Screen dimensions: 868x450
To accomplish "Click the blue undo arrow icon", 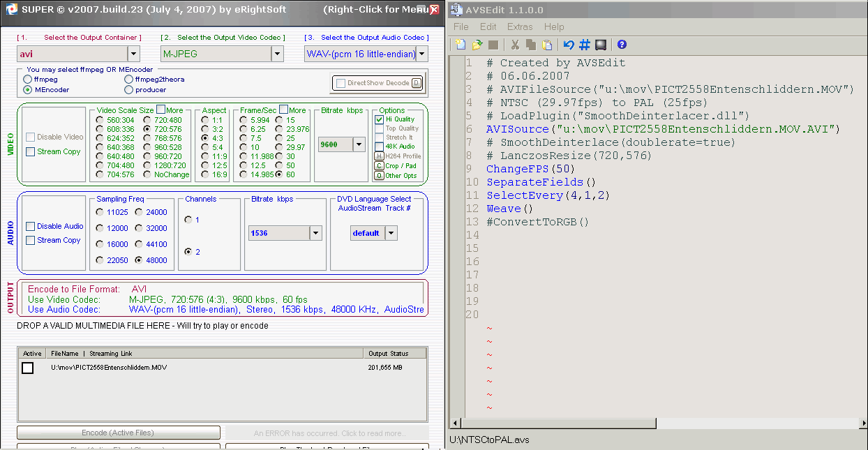I will click(569, 45).
